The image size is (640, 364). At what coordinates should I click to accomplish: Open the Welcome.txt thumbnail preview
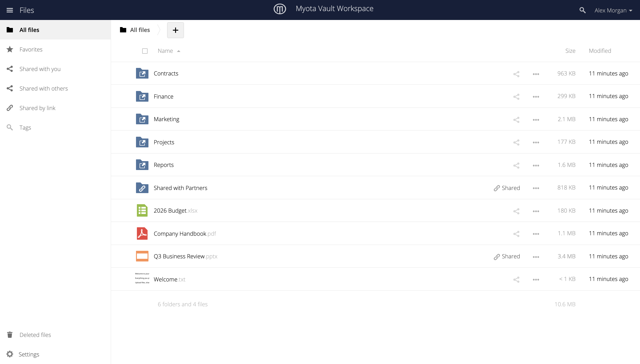pos(142,279)
